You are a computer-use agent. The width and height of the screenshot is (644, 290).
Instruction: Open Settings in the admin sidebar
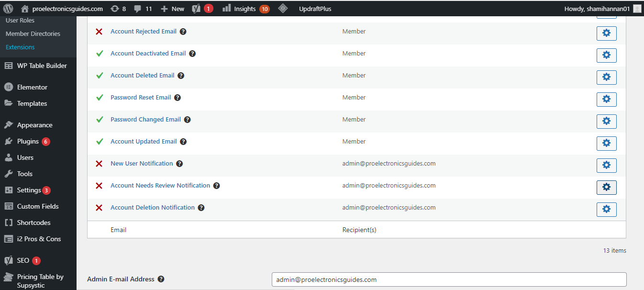click(x=29, y=190)
